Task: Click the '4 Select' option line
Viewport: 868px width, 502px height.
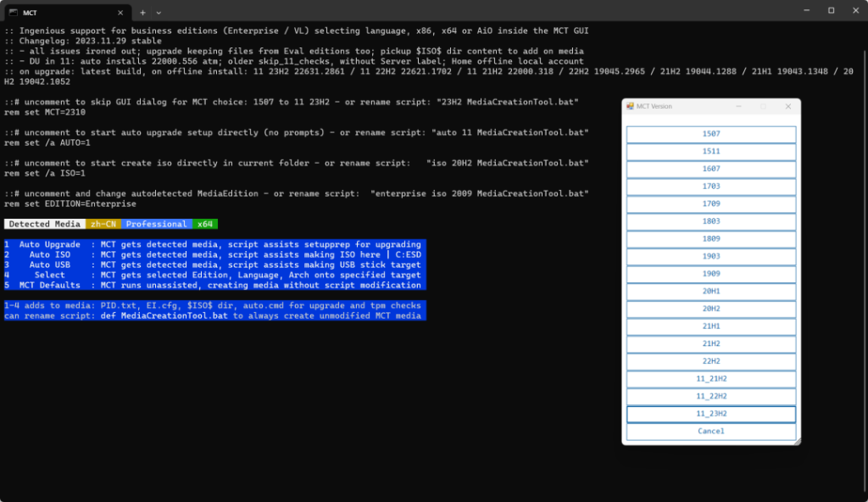Action: click(x=214, y=275)
